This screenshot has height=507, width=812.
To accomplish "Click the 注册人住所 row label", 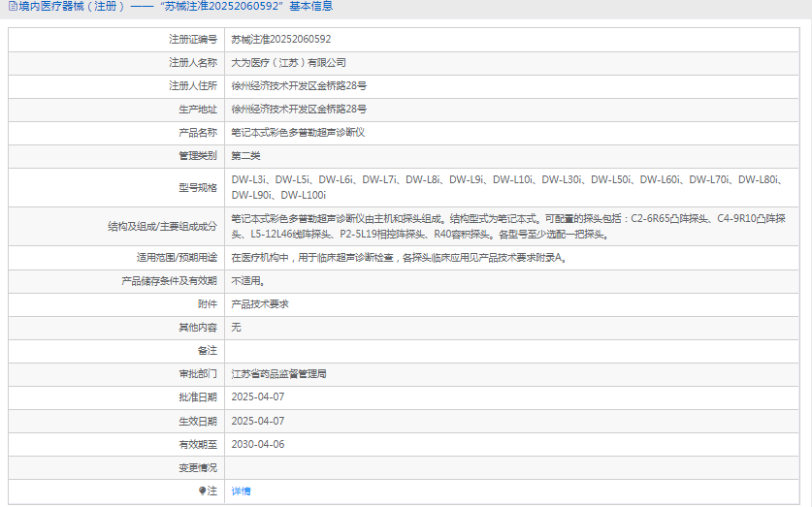I will coord(193,86).
